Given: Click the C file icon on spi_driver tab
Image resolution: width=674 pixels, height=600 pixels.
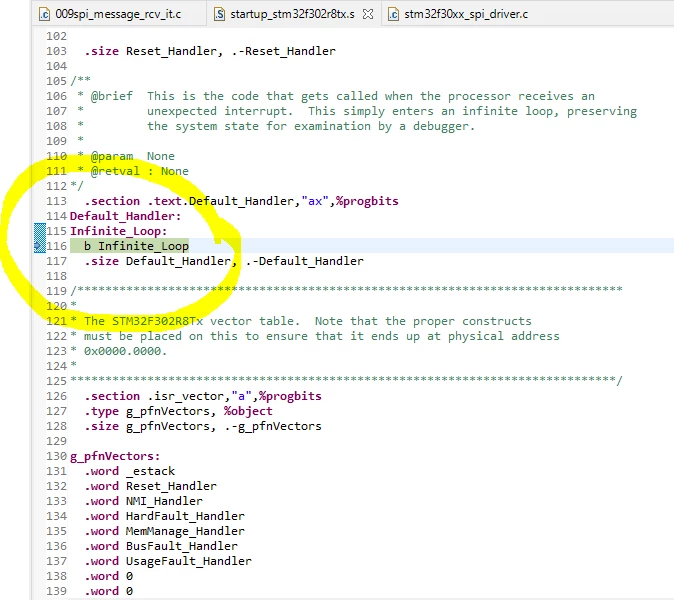Looking at the screenshot, I should coord(393,14).
